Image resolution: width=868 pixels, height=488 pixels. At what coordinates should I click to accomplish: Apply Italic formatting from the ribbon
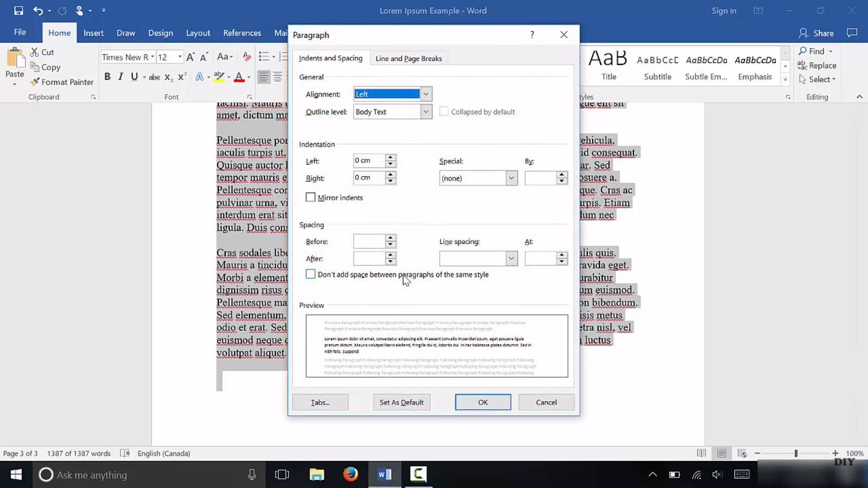click(120, 76)
